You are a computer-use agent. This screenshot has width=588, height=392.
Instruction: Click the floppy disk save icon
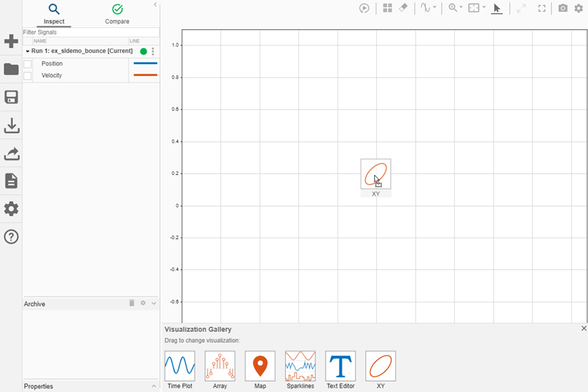tap(11, 97)
